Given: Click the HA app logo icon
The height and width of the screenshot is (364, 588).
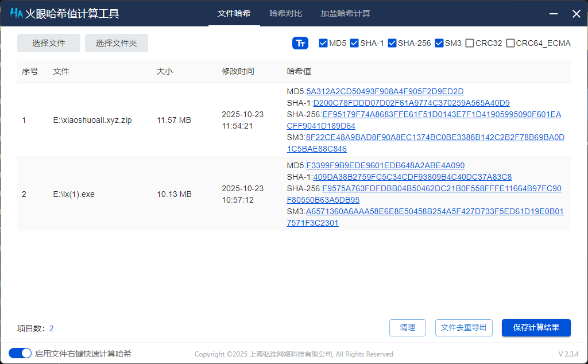Looking at the screenshot, I should pyautogui.click(x=16, y=13).
